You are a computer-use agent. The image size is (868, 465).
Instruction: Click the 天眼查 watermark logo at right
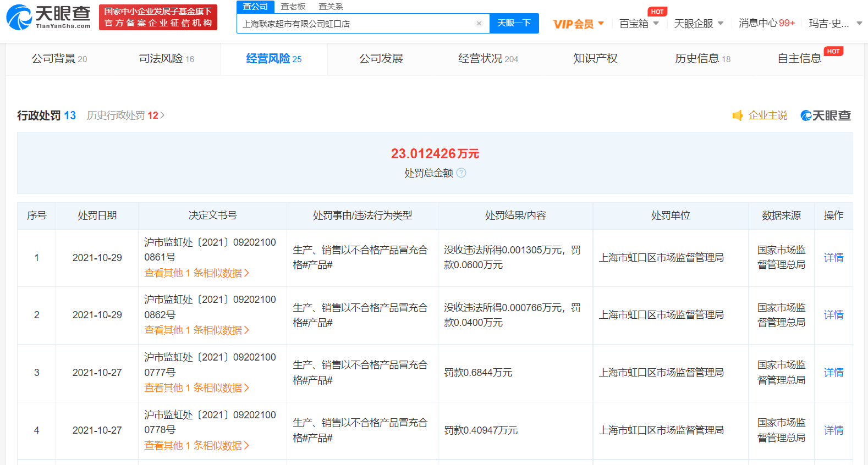coord(826,115)
